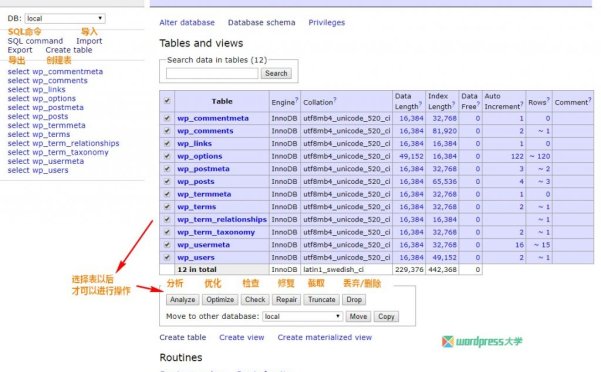Select wp_term_relationships data from the sidebar
The width and height of the screenshot is (601, 372).
click(18, 143)
